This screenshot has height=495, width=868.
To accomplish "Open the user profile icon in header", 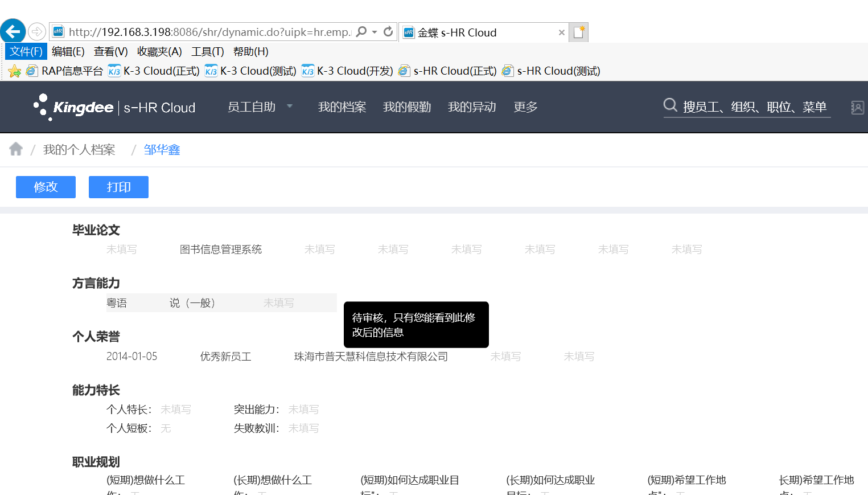I will 857,107.
